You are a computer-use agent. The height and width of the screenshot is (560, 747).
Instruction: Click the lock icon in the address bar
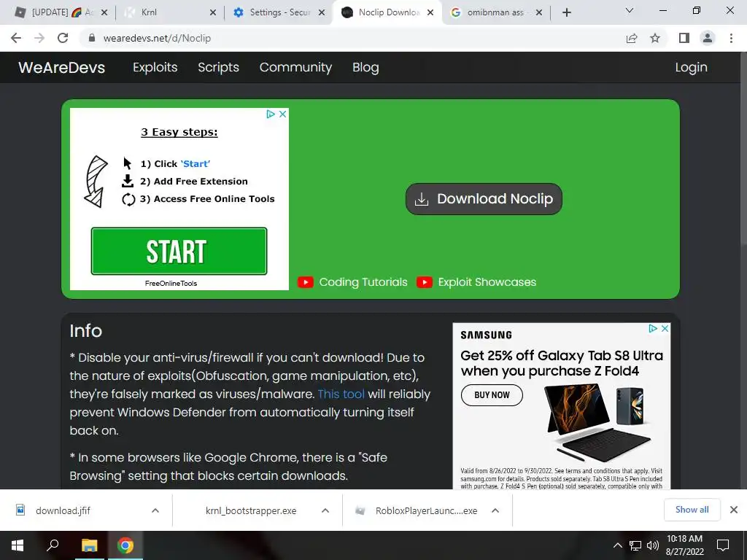pyautogui.click(x=92, y=38)
